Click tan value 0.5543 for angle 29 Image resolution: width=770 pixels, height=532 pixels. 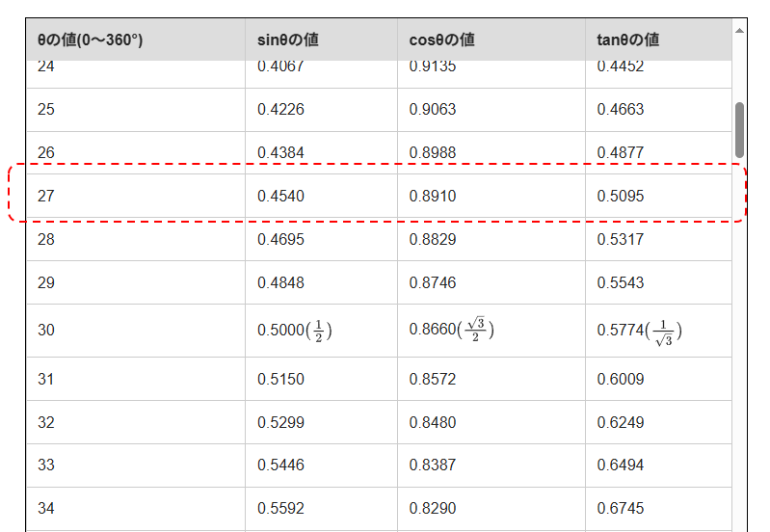(621, 282)
